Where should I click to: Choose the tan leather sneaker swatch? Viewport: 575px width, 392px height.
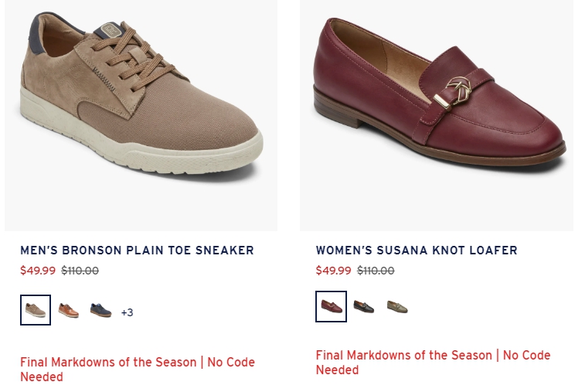69,310
